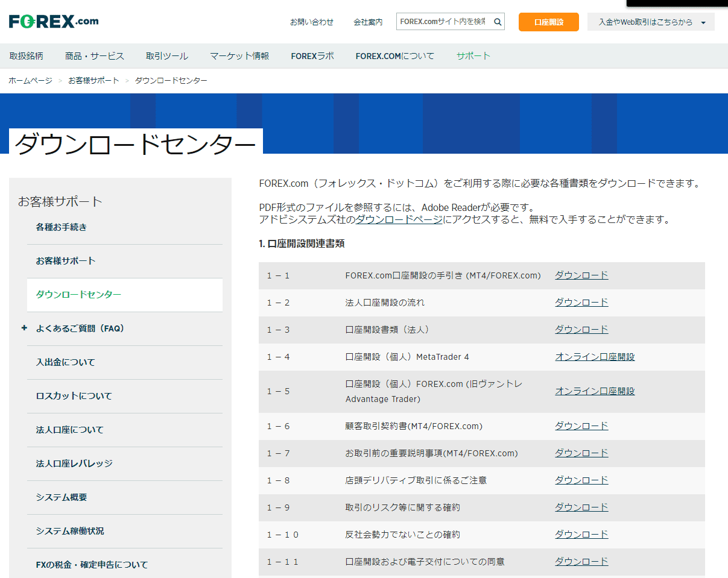
Task: Open the 会社案内 header link
Action: click(x=368, y=22)
